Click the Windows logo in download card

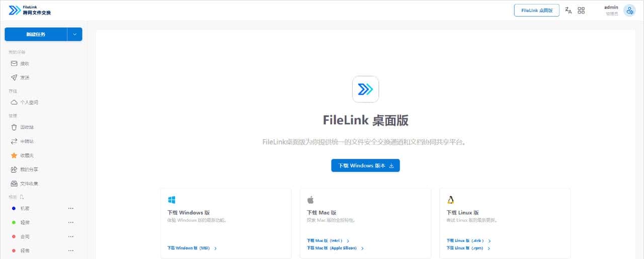point(171,200)
